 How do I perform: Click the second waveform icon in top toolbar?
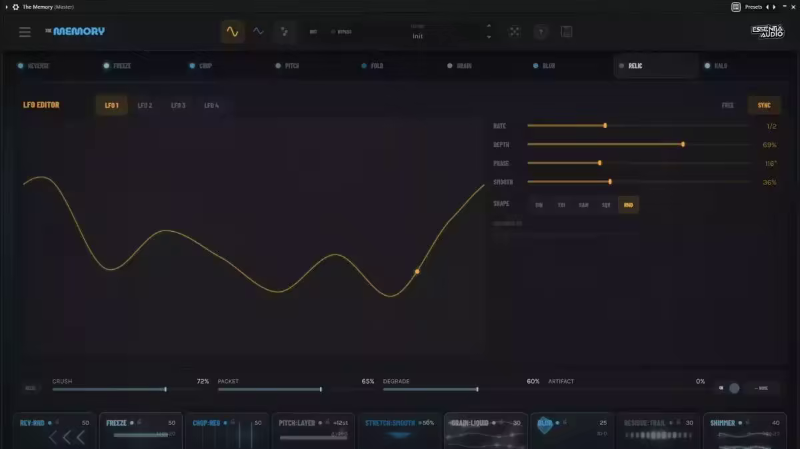258,32
